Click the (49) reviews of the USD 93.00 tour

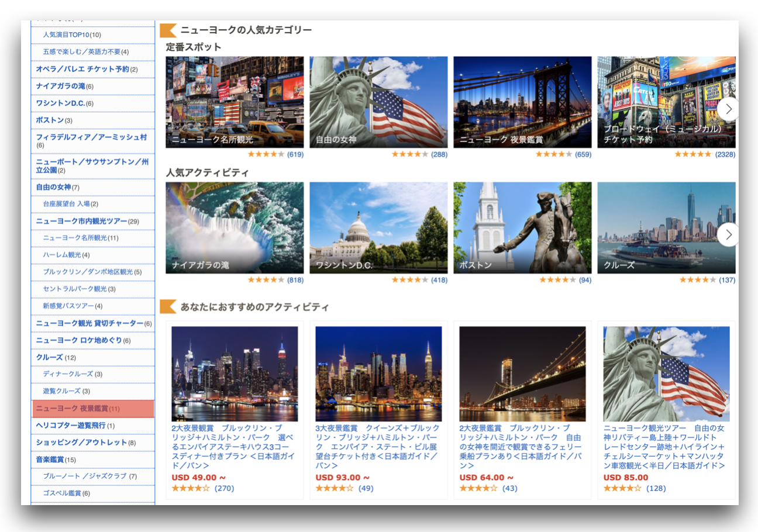[366, 488]
